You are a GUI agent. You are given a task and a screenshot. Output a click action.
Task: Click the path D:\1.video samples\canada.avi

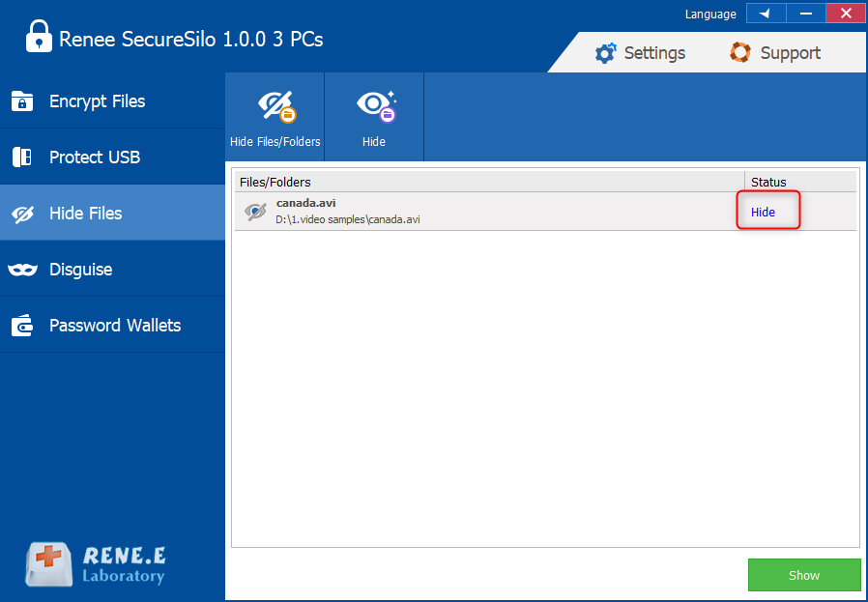tap(348, 219)
